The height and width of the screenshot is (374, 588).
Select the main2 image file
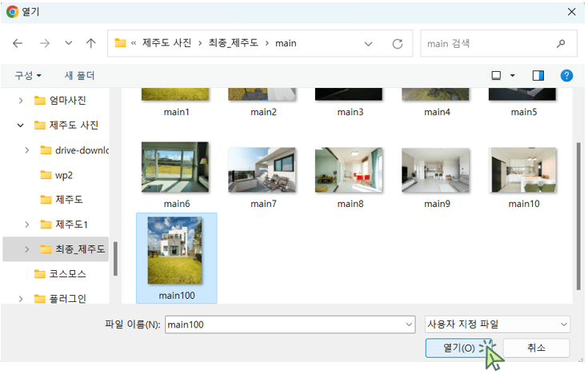point(263,102)
